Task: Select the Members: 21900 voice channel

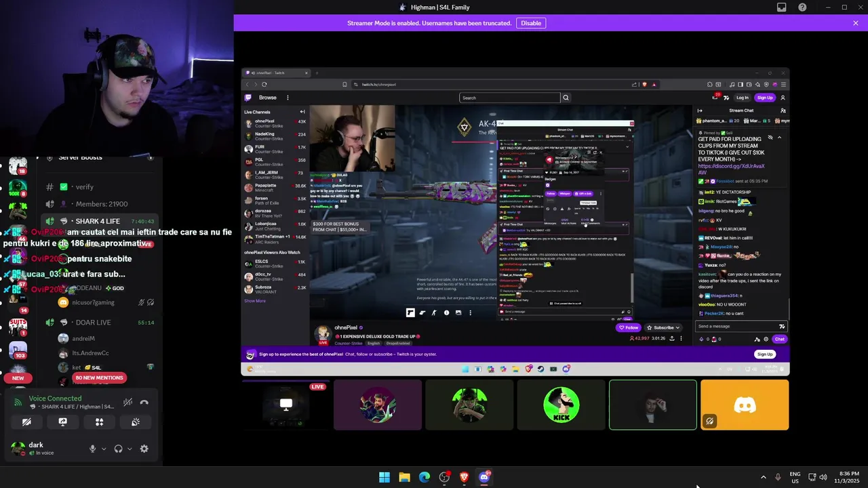Action: tap(101, 204)
